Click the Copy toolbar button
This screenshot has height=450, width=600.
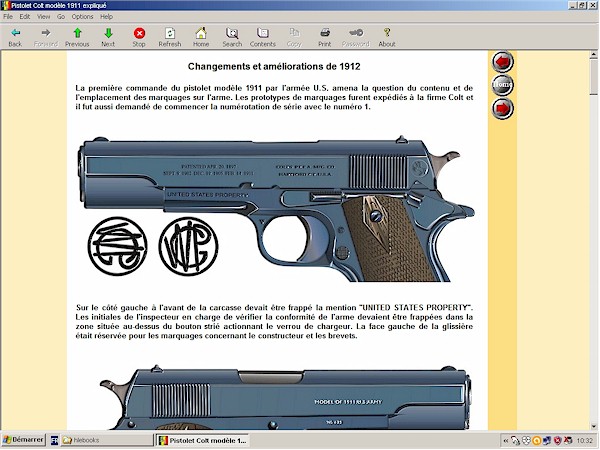(294, 37)
